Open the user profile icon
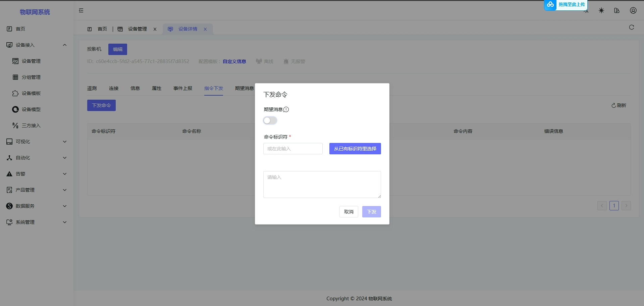This screenshot has width=644, height=306. click(x=633, y=10)
